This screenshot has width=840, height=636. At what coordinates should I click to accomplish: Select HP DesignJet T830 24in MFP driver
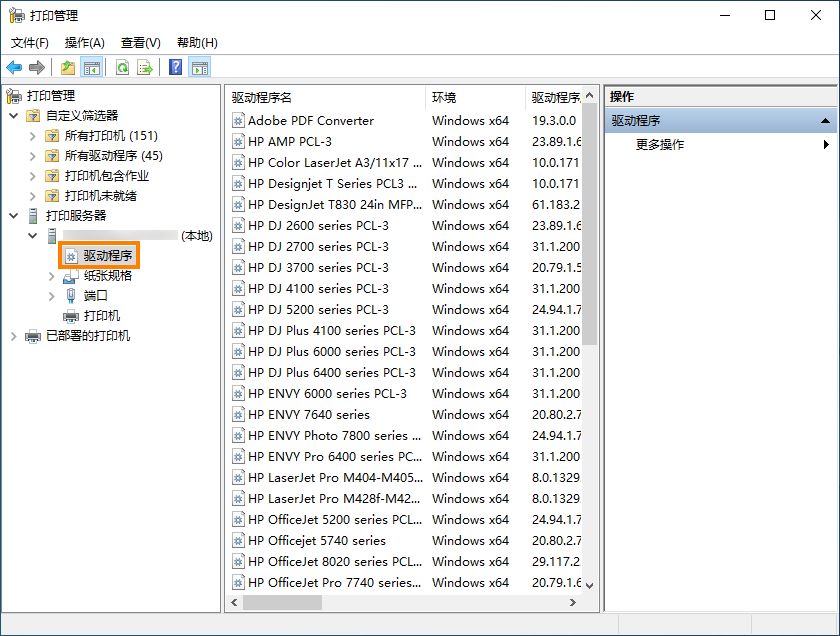(x=406, y=205)
